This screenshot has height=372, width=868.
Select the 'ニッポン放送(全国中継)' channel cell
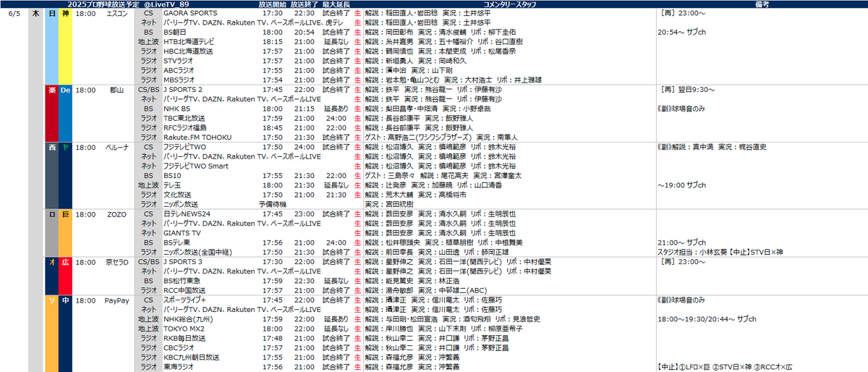tap(197, 252)
